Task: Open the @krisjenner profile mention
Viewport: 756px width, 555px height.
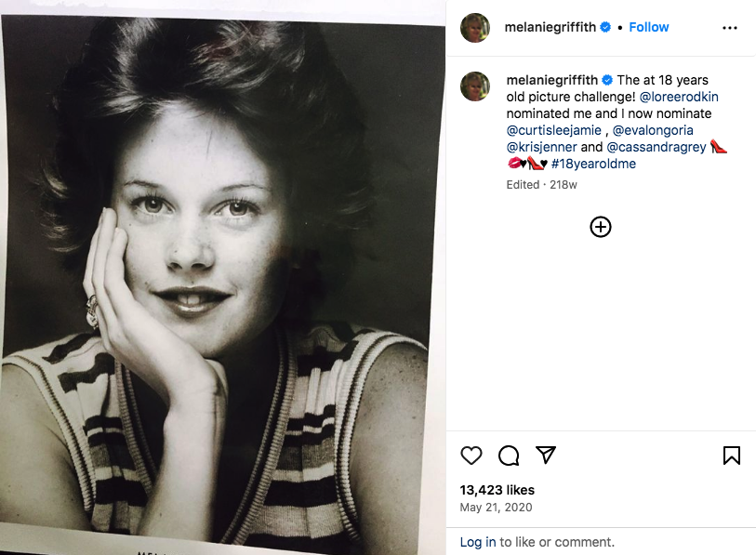Action: click(x=541, y=147)
